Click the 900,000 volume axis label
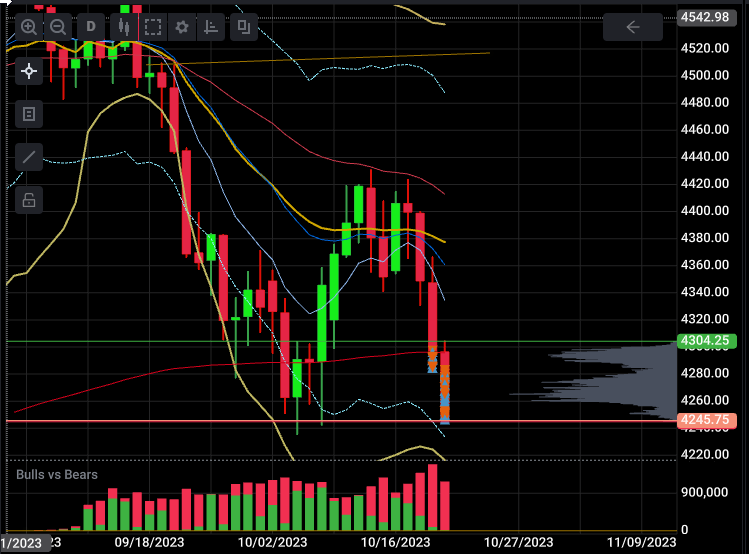The height and width of the screenshot is (554, 749). coord(705,492)
